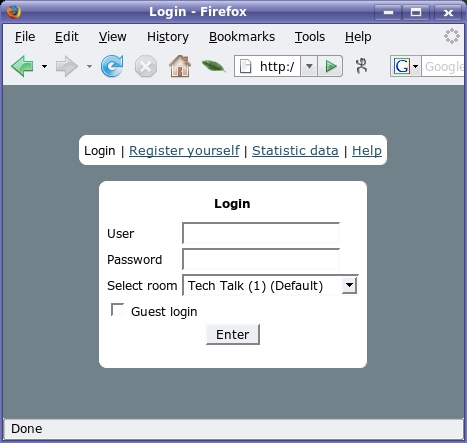Enable the Guest login checkbox
This screenshot has width=467, height=443.
pos(117,310)
